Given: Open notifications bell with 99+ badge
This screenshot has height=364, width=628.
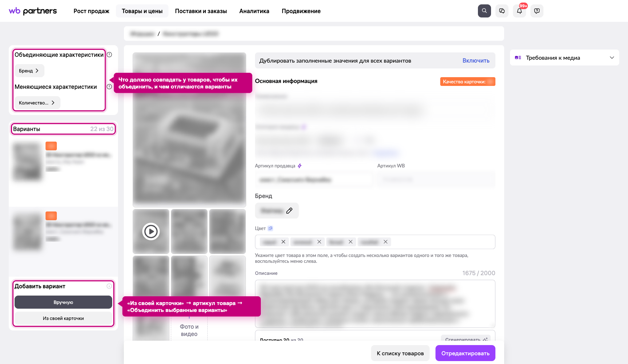Looking at the screenshot, I should [x=519, y=11].
